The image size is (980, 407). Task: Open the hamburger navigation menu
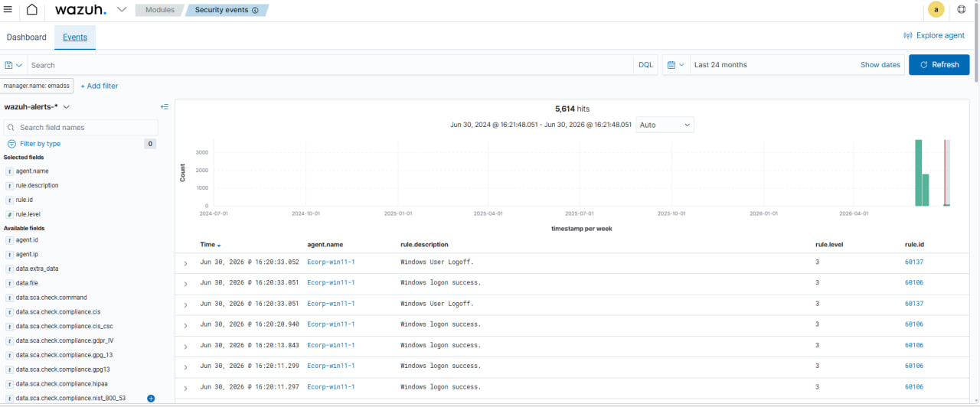8,10
